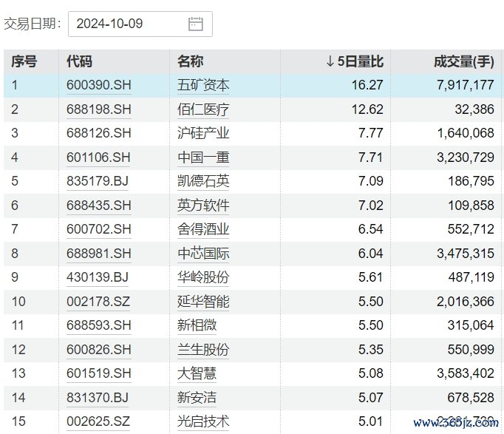Click the 名称 column header
This screenshot has width=504, height=434.
(x=190, y=61)
